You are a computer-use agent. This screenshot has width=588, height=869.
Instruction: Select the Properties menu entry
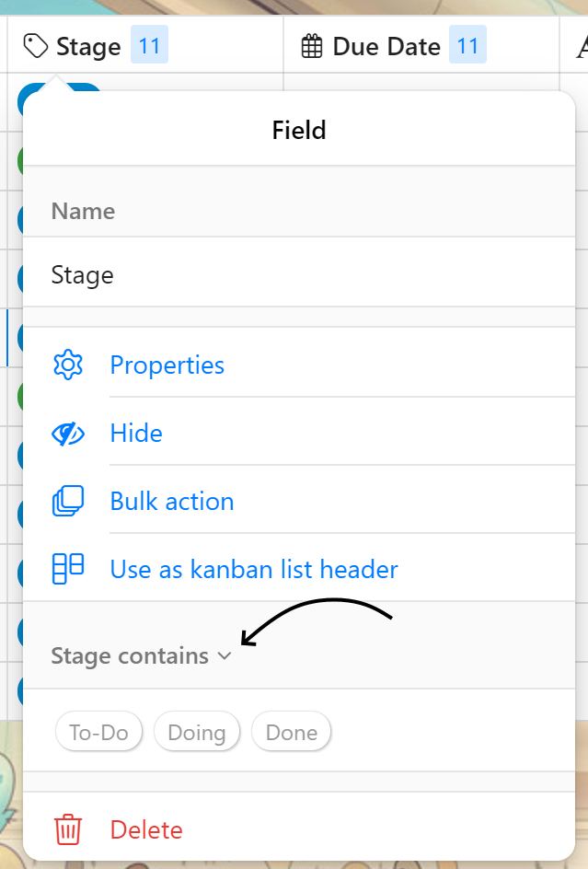click(x=167, y=365)
